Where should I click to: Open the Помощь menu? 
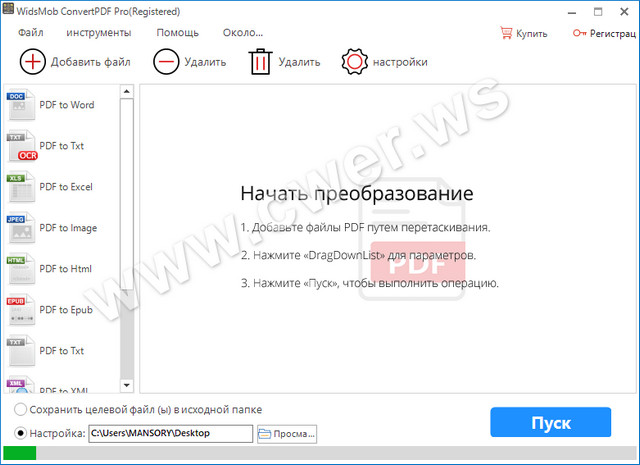pyautogui.click(x=178, y=33)
